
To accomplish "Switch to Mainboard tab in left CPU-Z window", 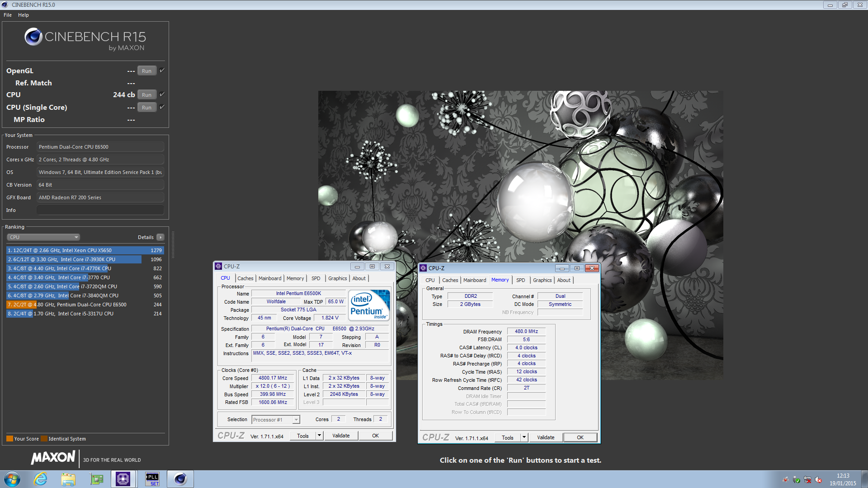I will (270, 278).
